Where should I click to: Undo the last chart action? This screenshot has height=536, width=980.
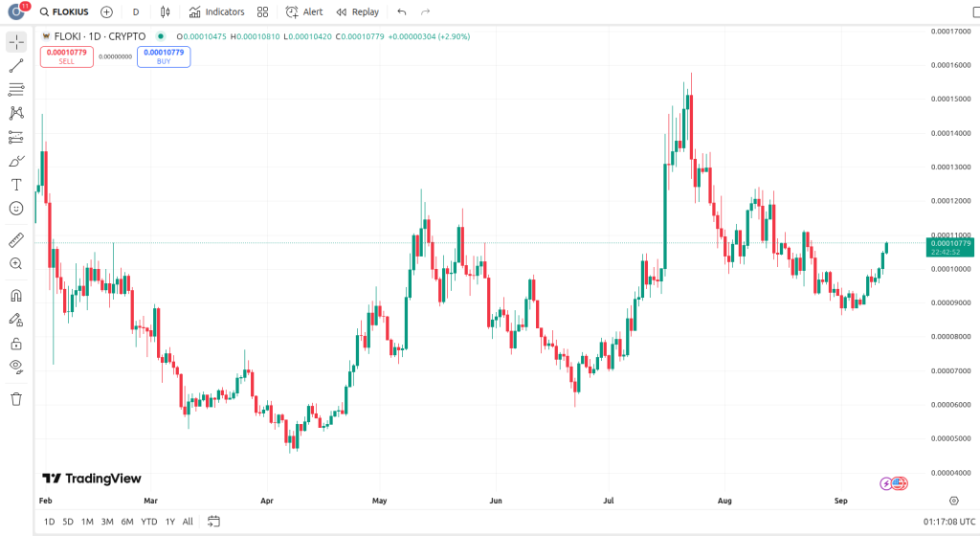[402, 11]
